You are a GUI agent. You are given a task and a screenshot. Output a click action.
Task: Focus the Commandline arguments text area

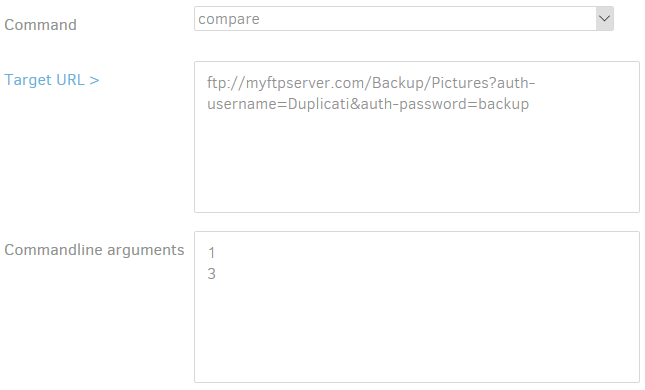coord(417,307)
